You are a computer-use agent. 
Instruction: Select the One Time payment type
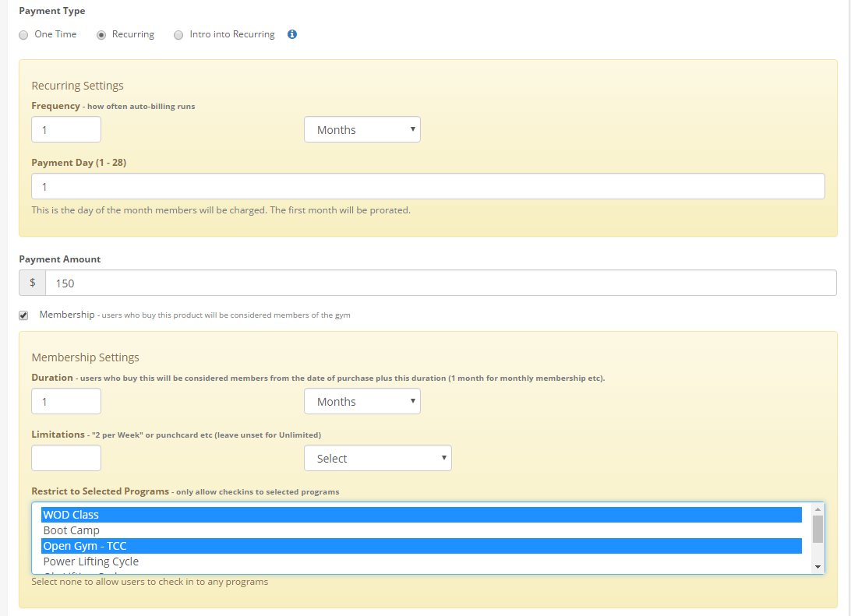coord(23,35)
